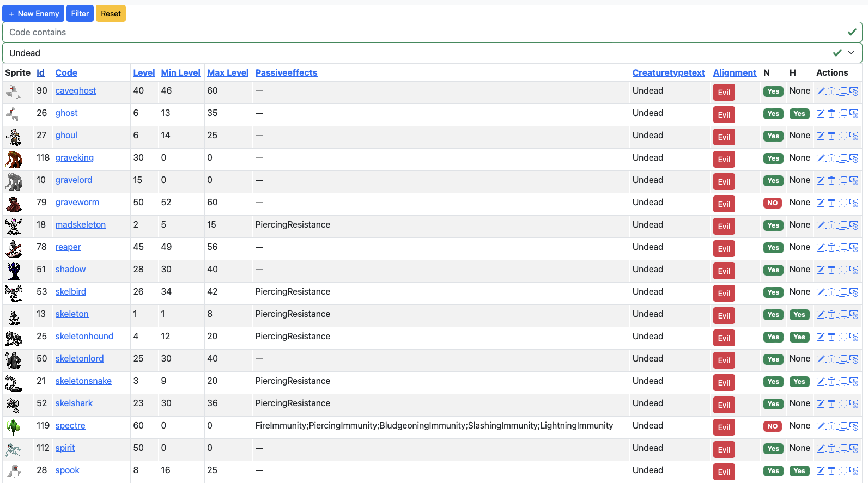
Task: Delete the ghost enemy
Action: [831, 114]
